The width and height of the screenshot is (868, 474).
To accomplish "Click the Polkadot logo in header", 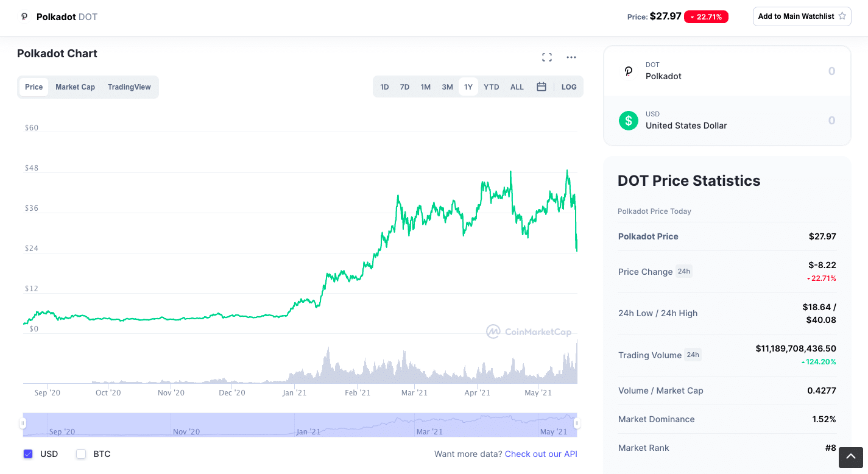I will tap(24, 17).
